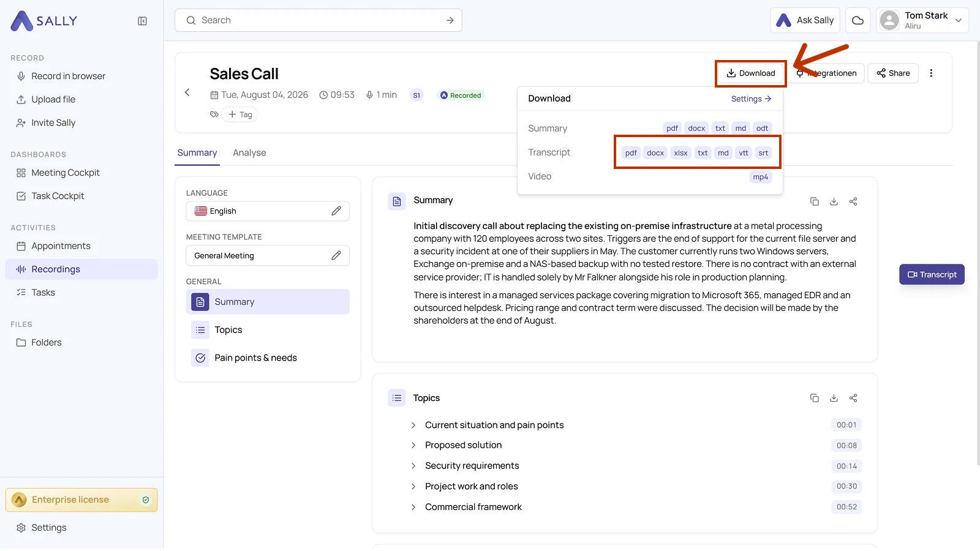Screen dimensions: 980x551
Task: Select Pain points & needs section
Action: point(268,358)
